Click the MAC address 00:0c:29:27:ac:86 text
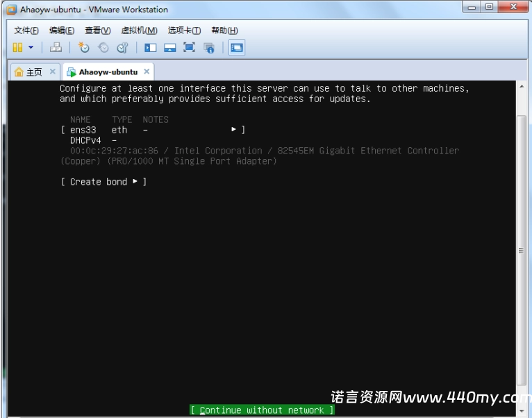 pyautogui.click(x=114, y=151)
